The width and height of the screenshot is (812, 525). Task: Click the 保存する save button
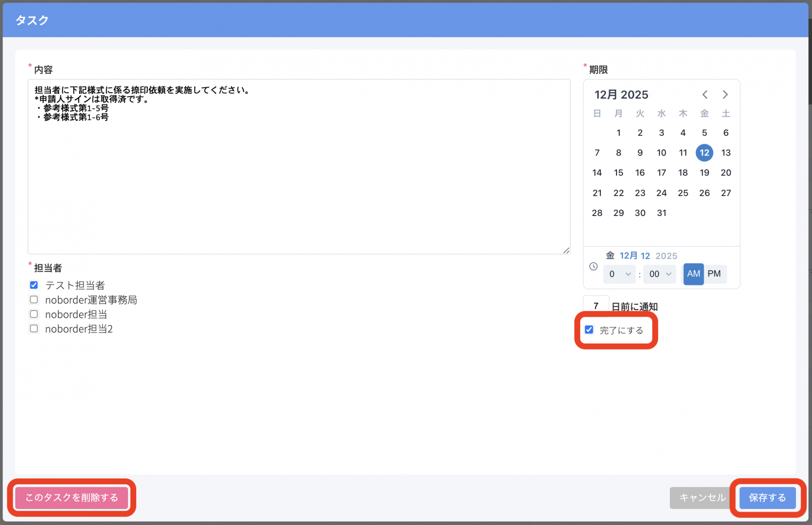point(767,498)
